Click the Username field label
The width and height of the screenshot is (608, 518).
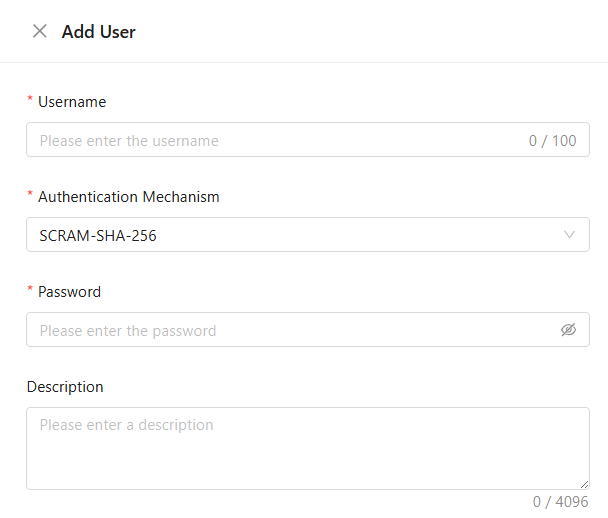(72, 102)
